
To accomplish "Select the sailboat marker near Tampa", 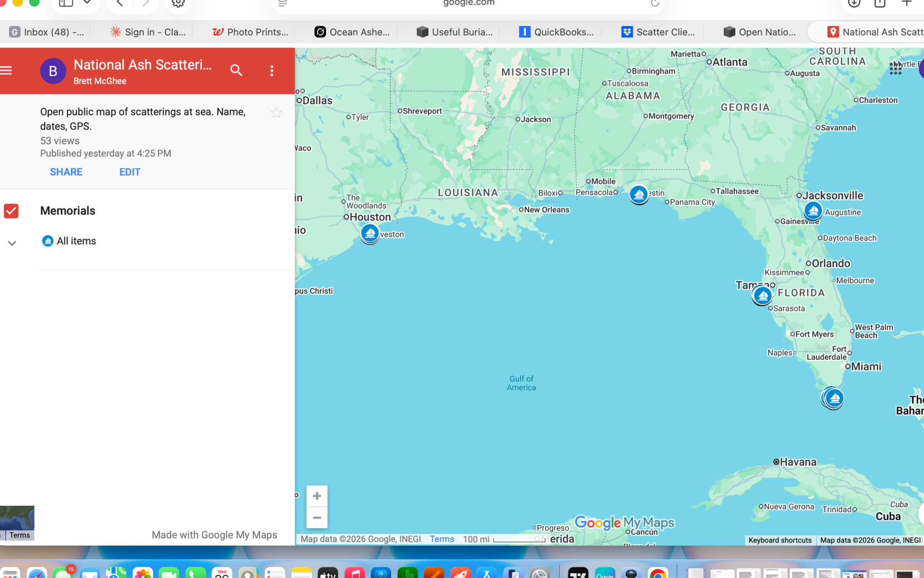I will tap(762, 296).
